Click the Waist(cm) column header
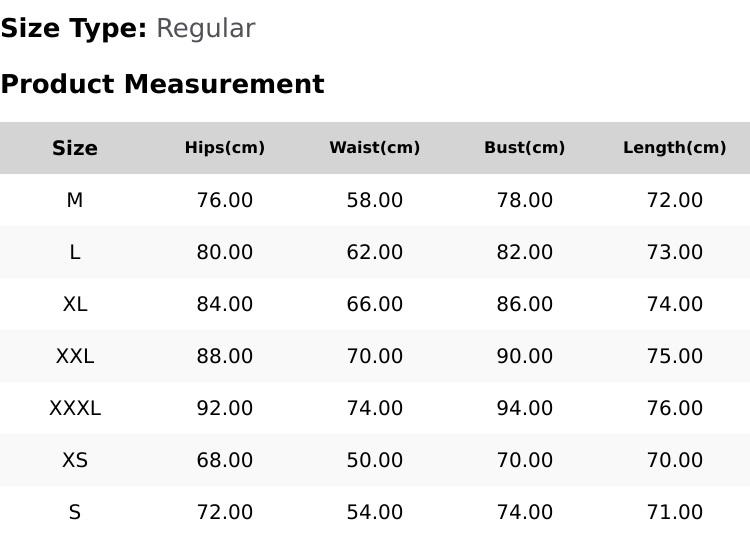750x538 pixels. (375, 147)
